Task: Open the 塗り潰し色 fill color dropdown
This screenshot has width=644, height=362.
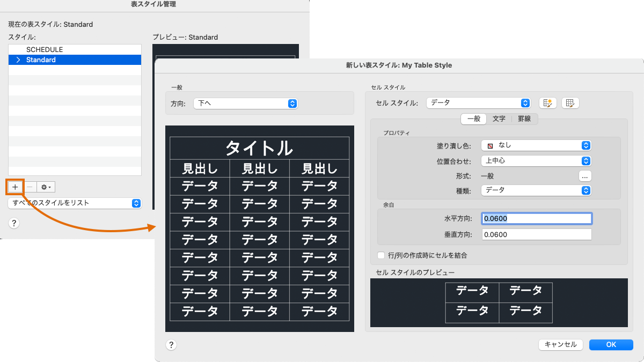Action: (536, 145)
